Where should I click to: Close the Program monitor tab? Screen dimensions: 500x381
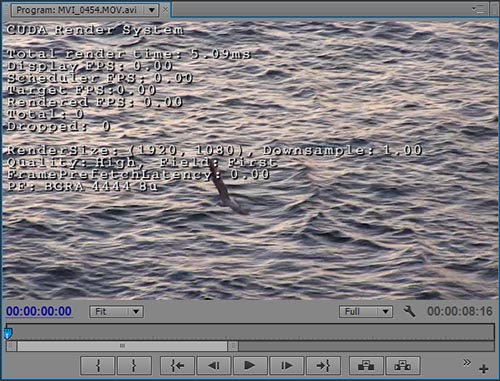165,10
